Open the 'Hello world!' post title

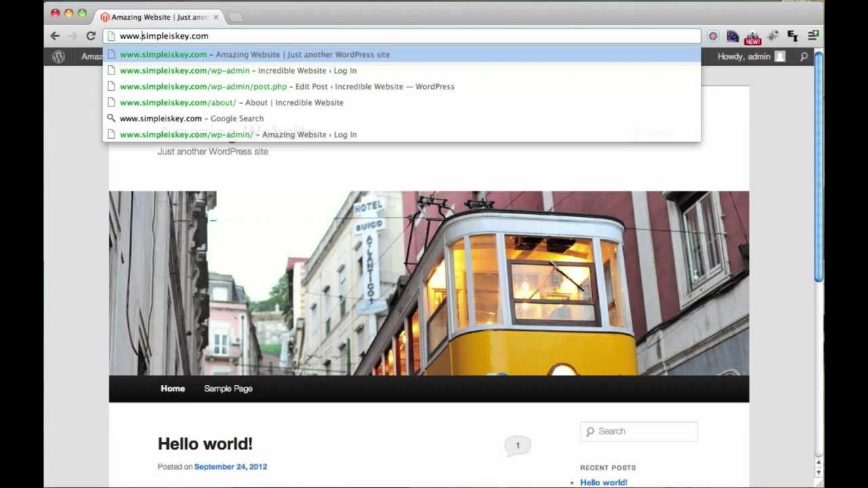(205, 444)
